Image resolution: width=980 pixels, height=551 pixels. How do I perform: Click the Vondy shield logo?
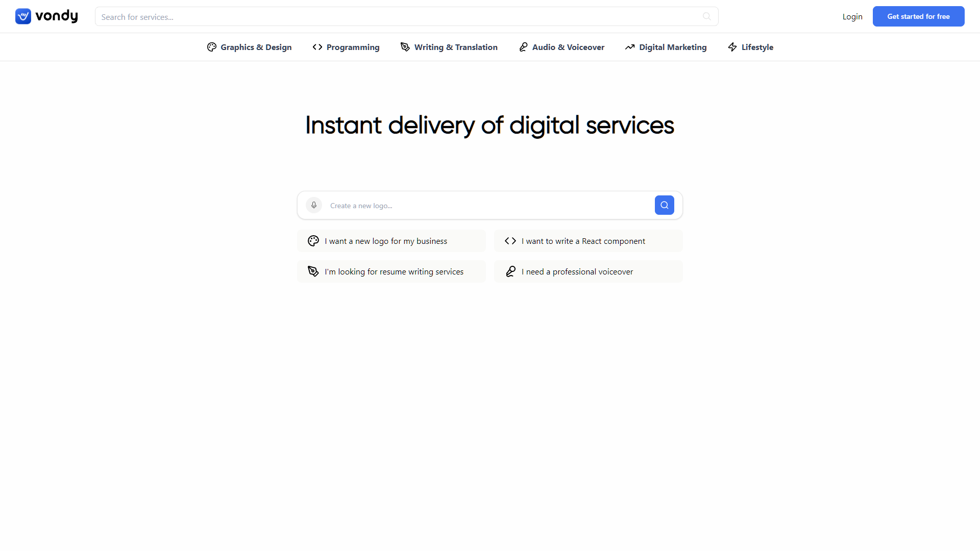(23, 16)
